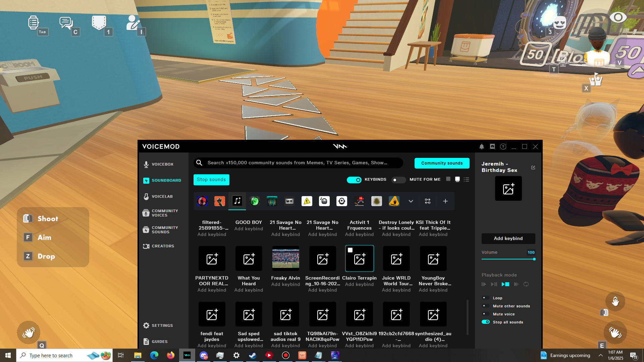Select the yellow warning sign soundboard
Screen dimensions: 644x362
307,201
